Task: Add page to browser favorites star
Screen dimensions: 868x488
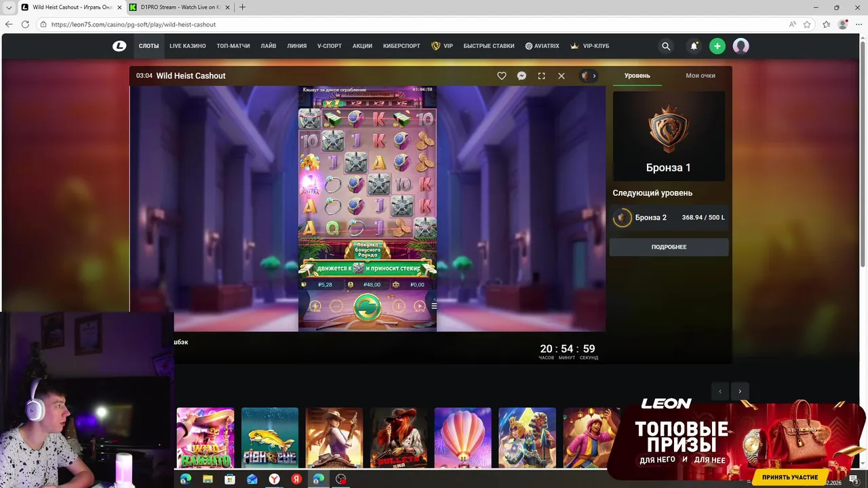Action: [807, 24]
